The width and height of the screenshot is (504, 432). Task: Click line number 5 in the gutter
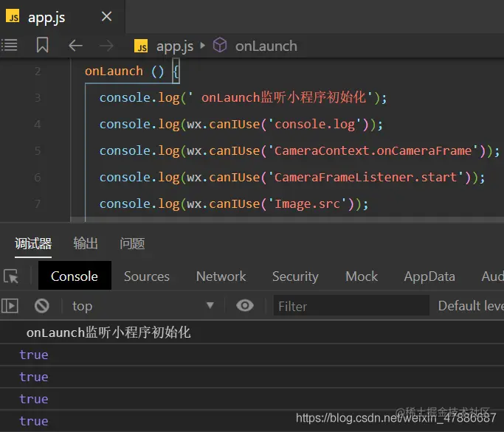(38, 150)
